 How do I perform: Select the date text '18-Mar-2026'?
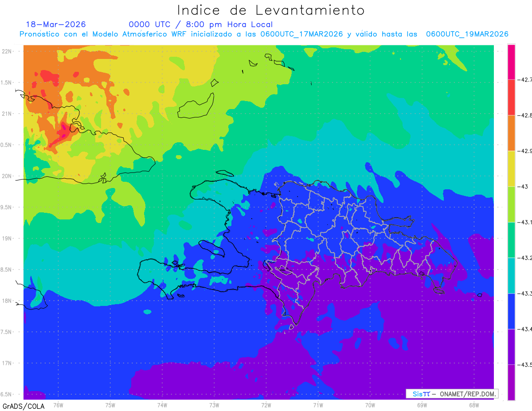click(56, 24)
